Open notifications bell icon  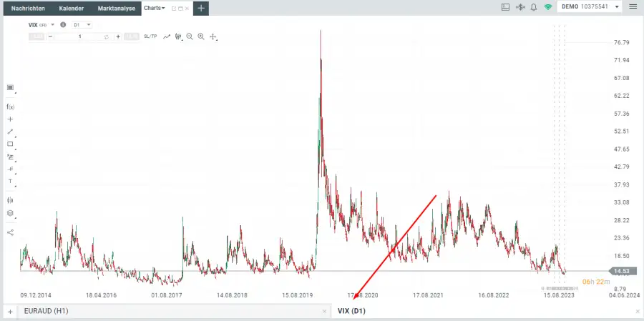[534, 7]
